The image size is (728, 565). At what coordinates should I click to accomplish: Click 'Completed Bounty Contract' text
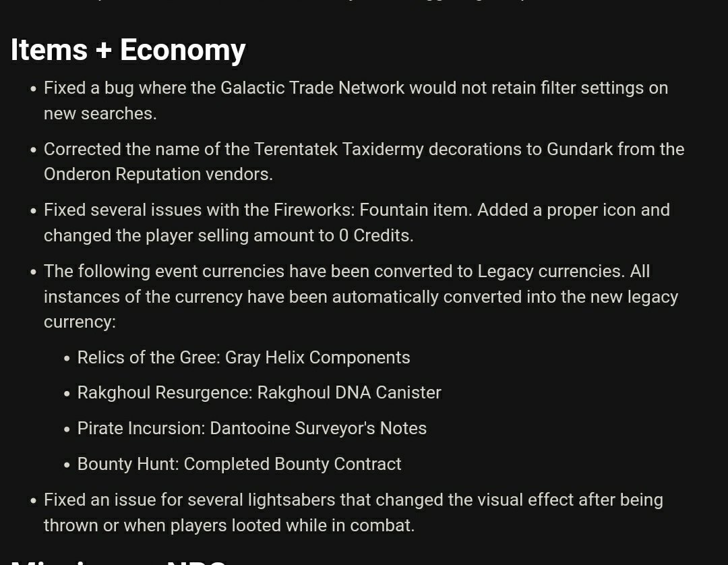[x=293, y=465]
